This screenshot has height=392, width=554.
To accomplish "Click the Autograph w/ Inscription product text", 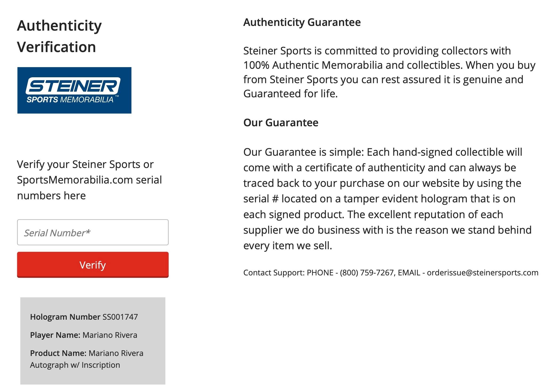I will [x=75, y=365].
